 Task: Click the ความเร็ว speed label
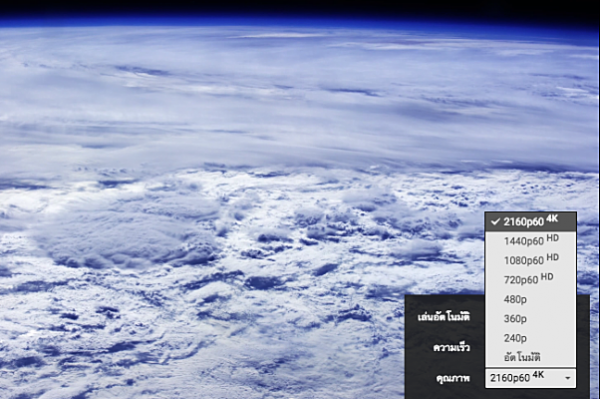point(452,348)
